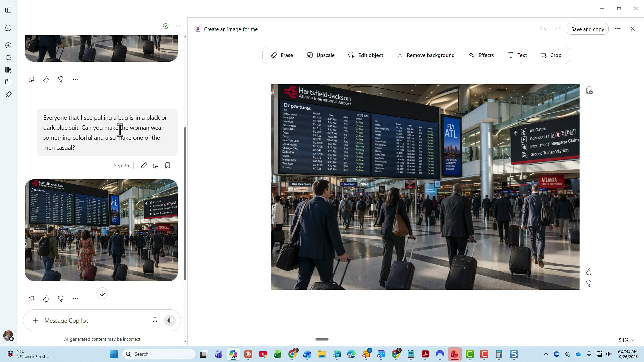Undo the last image edit

point(543,29)
